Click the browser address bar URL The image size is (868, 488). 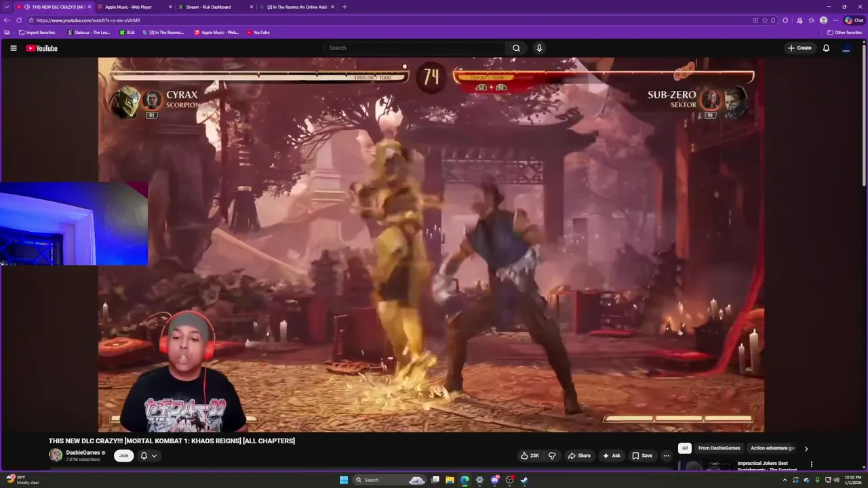[x=88, y=20]
